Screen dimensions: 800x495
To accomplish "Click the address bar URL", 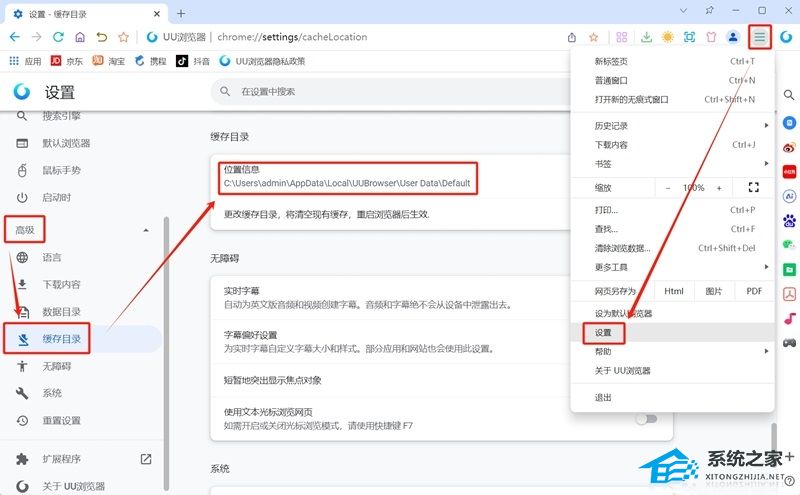I will tap(292, 37).
